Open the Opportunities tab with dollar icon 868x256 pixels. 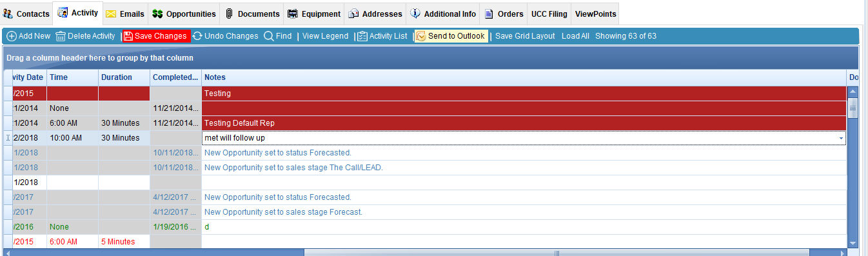click(x=184, y=14)
